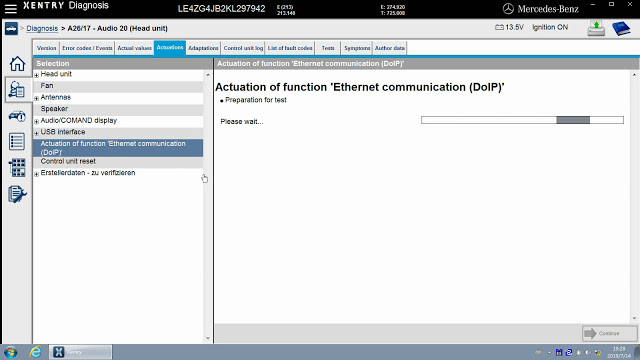
Task: Switch to the Tests tab
Action: [328, 48]
